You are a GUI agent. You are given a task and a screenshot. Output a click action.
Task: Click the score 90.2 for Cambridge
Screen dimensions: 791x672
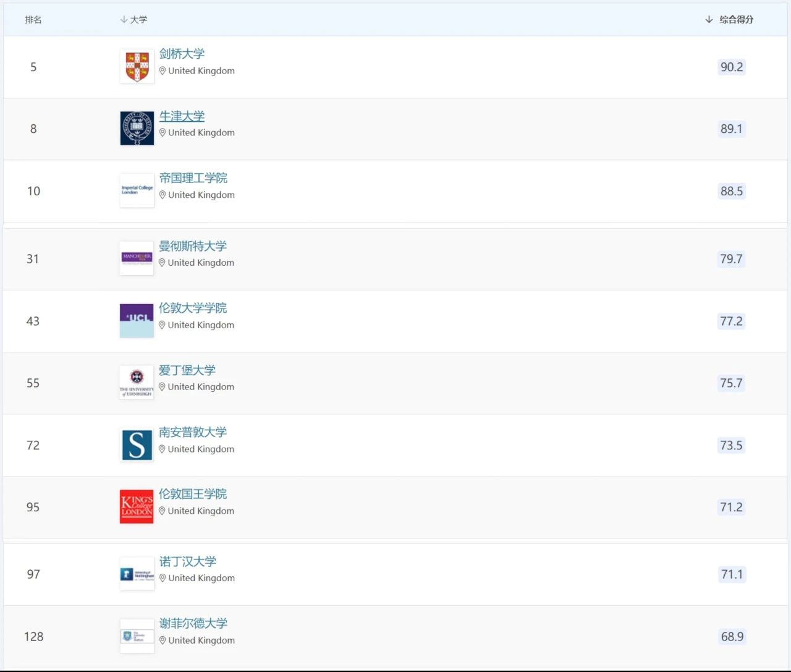pos(732,67)
